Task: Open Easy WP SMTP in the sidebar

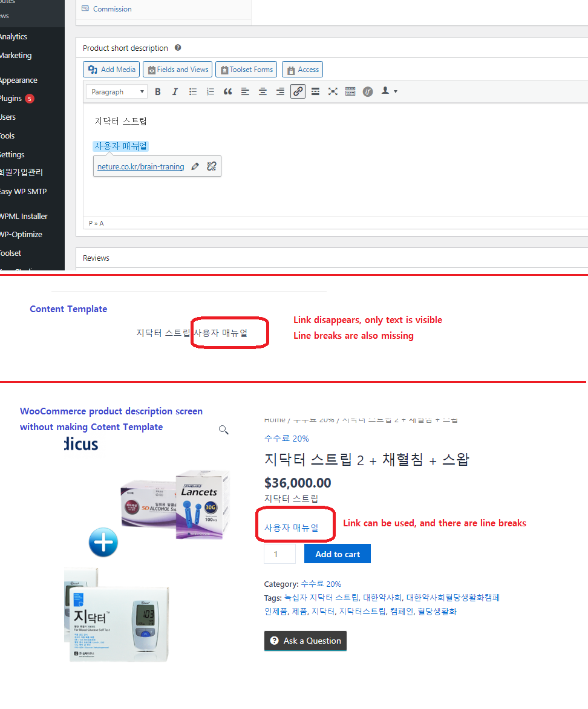Action: click(24, 192)
